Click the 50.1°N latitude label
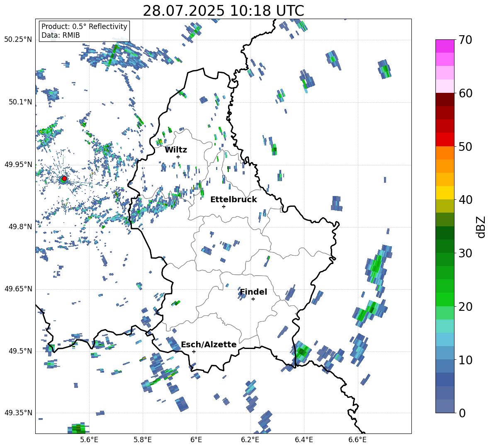This screenshot has width=491, height=448. click(20, 102)
